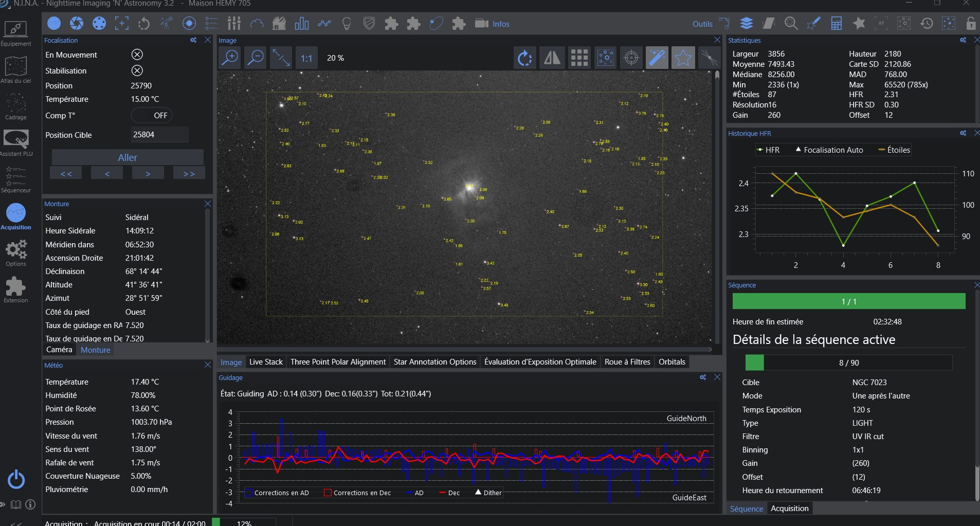This screenshot has height=526, width=980.
Task: Switch to the Roue à Filtres tab
Action: click(x=627, y=362)
